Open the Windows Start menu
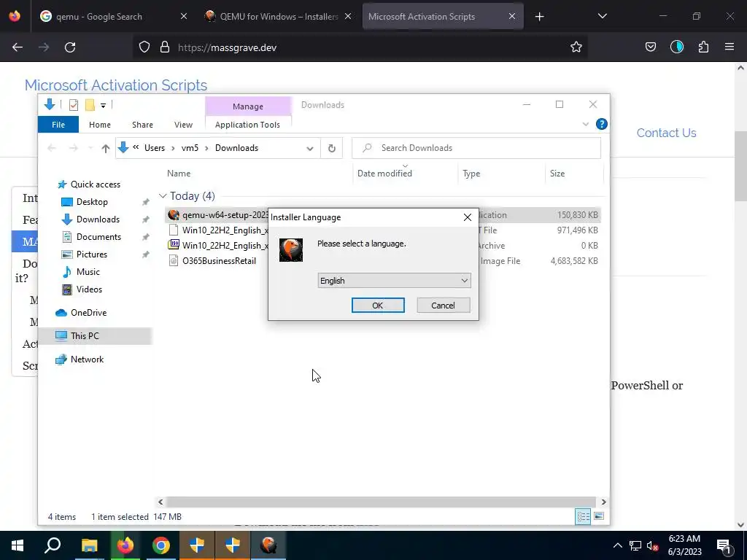This screenshot has width=747, height=560. click(x=18, y=545)
